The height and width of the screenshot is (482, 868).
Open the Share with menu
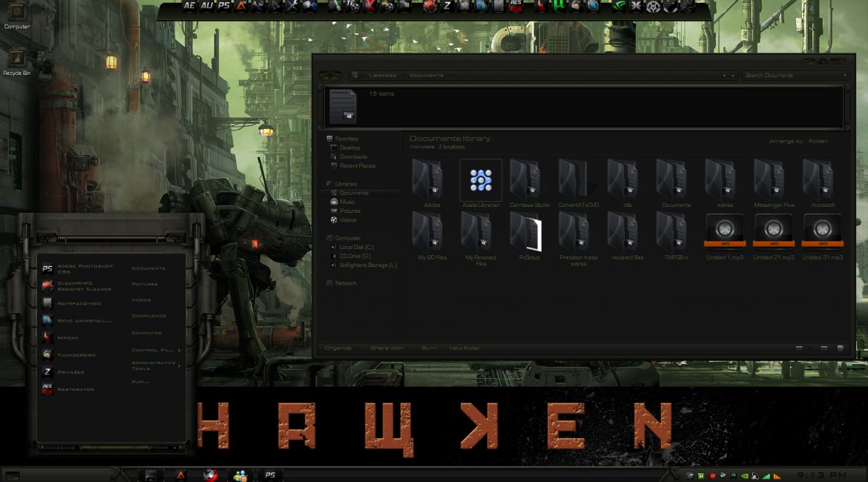[x=388, y=348]
